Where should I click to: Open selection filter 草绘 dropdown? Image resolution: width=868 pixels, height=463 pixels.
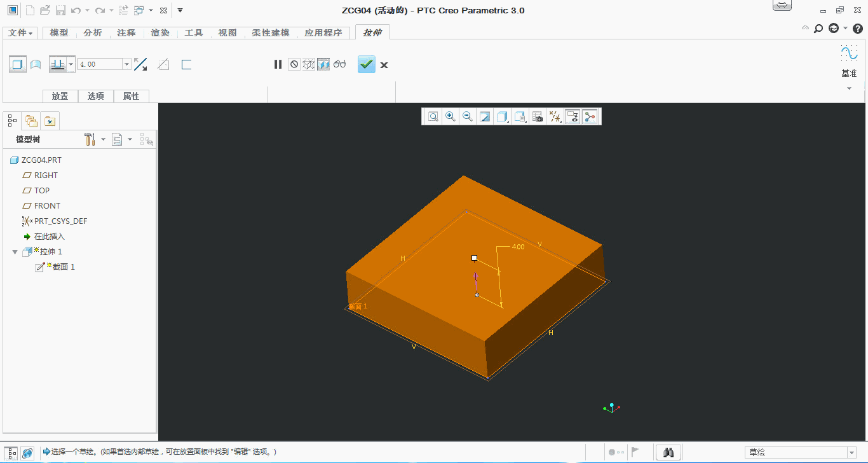[x=851, y=452]
